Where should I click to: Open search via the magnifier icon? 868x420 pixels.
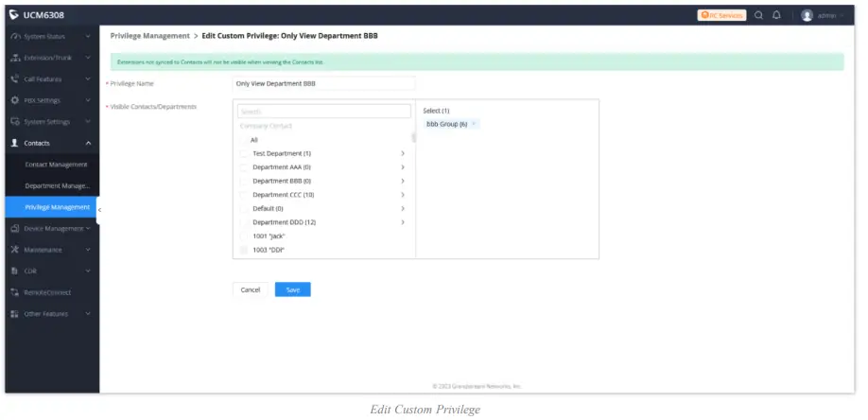(759, 15)
